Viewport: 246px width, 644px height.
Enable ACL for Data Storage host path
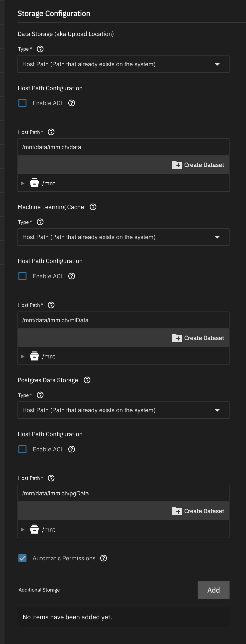[22, 103]
